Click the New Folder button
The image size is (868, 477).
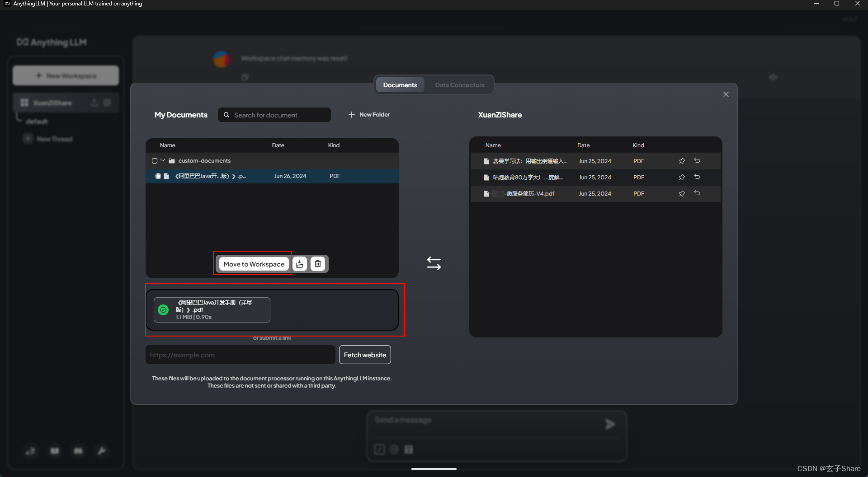click(x=369, y=115)
